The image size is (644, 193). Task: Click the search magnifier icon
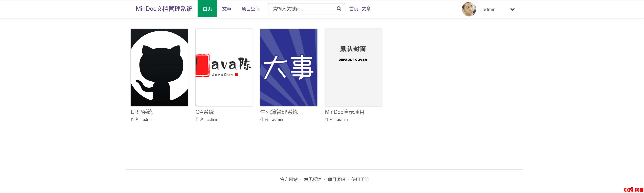point(339,9)
